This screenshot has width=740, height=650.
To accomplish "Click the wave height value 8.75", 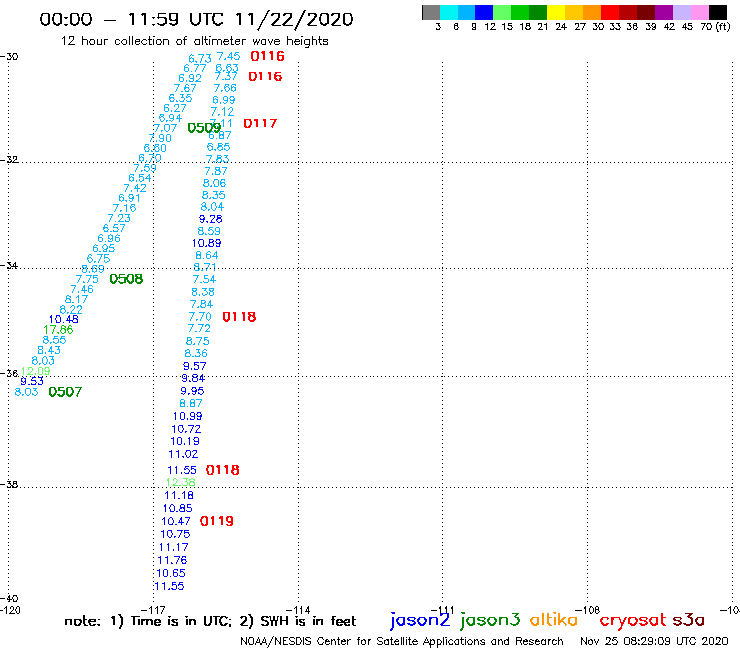I will 197,341.
